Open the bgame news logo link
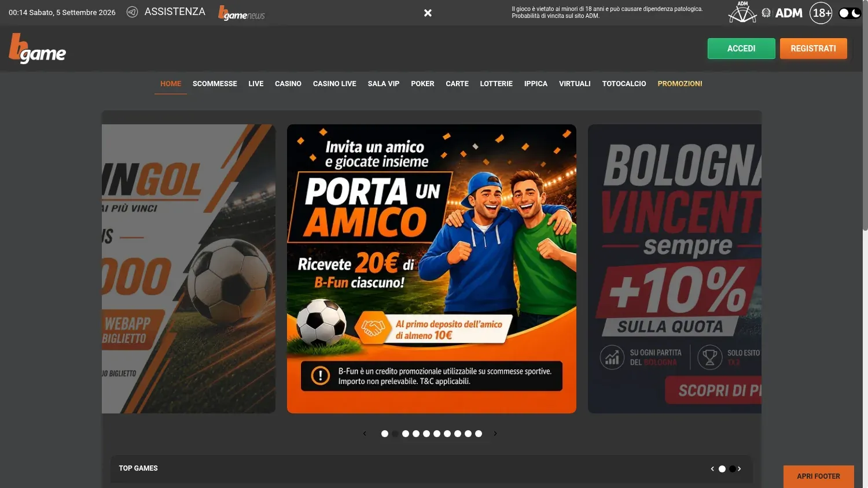 [241, 13]
